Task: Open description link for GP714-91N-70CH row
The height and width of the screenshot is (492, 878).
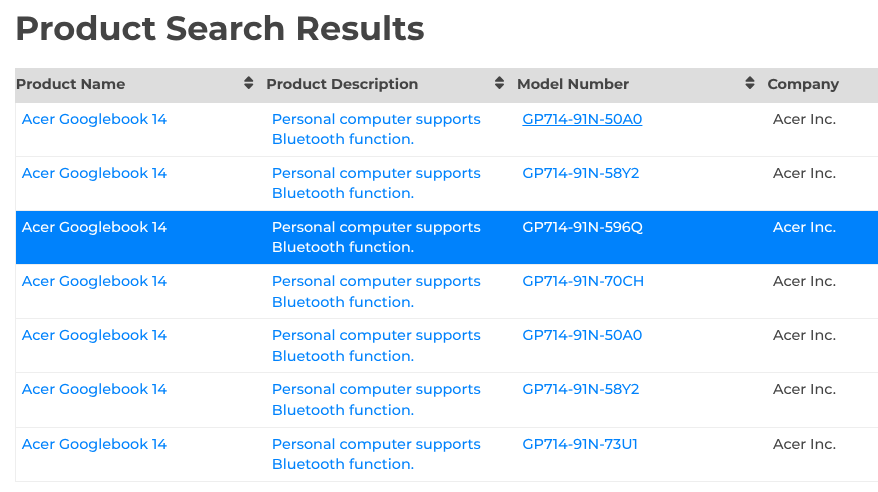Action: tap(376, 292)
